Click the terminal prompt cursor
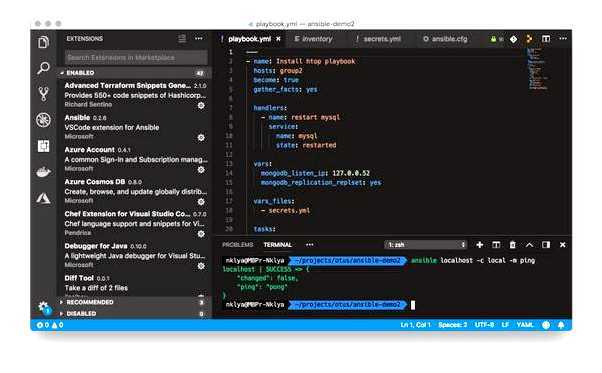 pyautogui.click(x=413, y=305)
